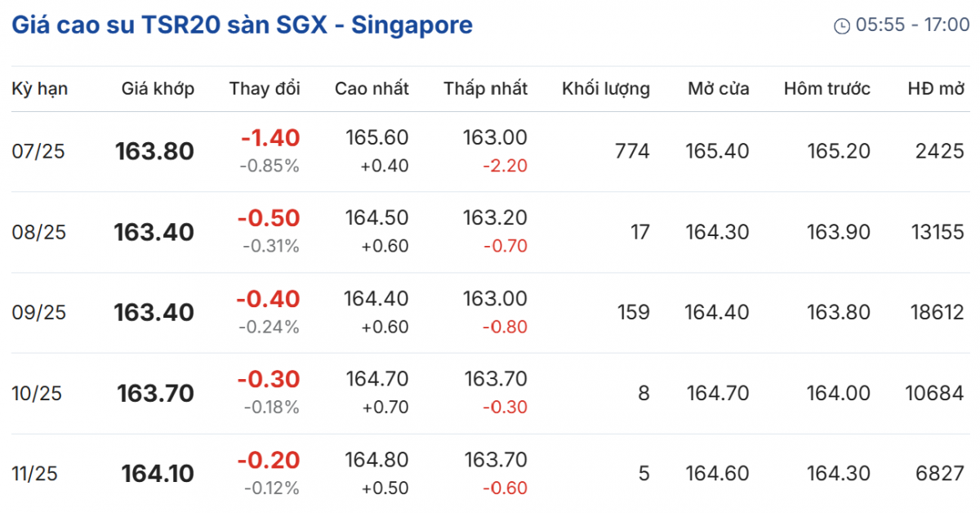Screen dimensions: 980x513
Task: Click the Thấp nhất column header
Action: point(486,89)
